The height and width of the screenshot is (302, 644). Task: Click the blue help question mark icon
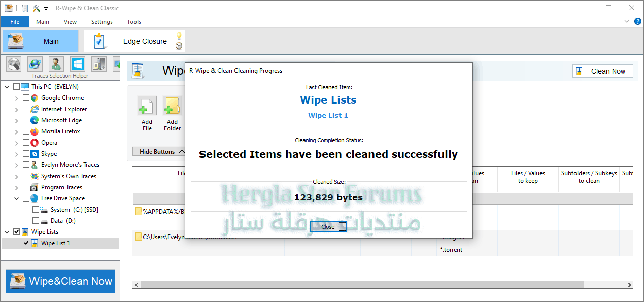(638, 21)
